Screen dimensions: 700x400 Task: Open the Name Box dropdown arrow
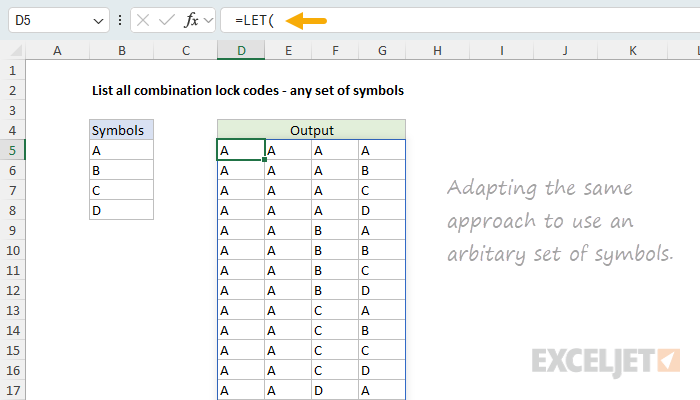coord(98,21)
